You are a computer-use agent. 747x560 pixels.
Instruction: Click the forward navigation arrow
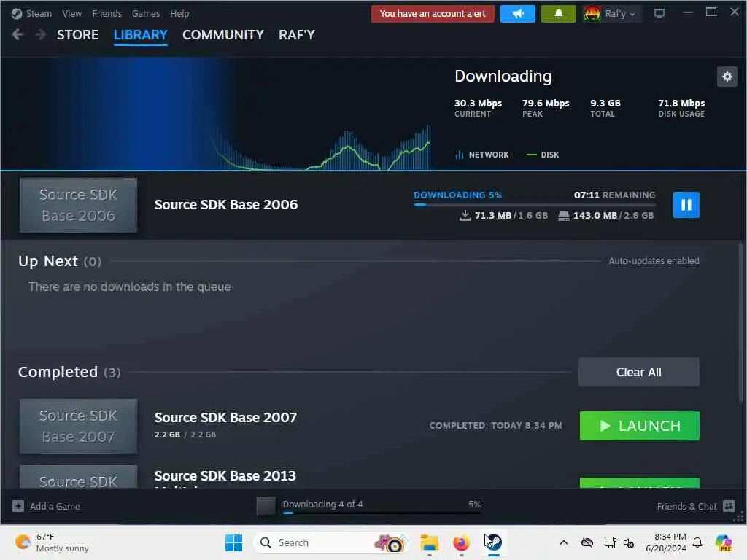pos(41,35)
